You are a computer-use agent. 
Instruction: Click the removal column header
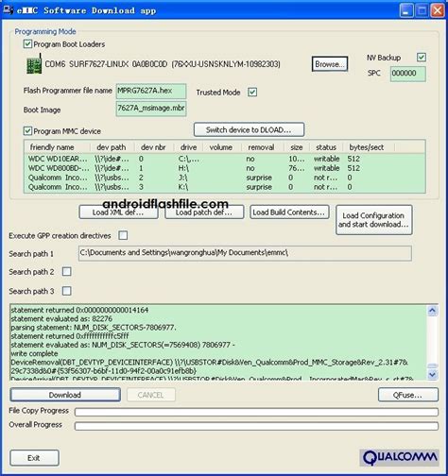pos(263,147)
